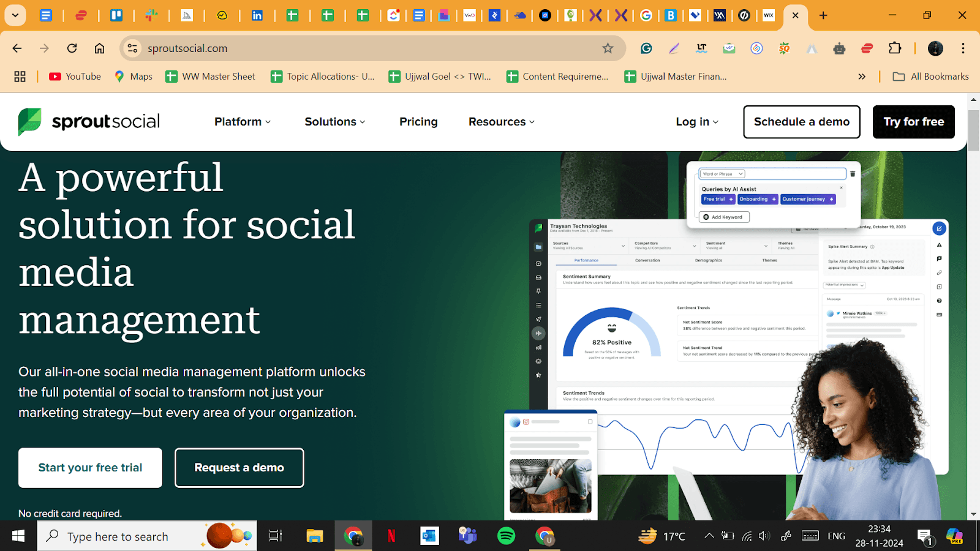
Task: Open Topic Allocations bookmark
Action: click(323, 77)
